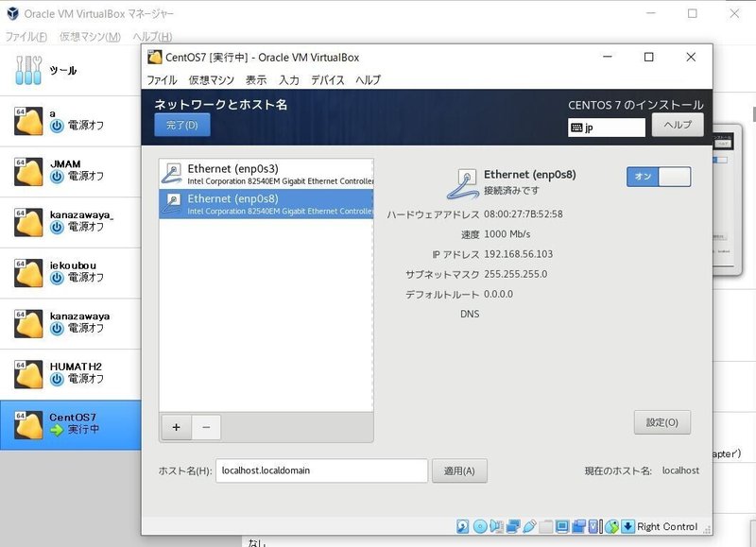
Task: Click the jp keyboard layout field
Action: [x=607, y=128]
